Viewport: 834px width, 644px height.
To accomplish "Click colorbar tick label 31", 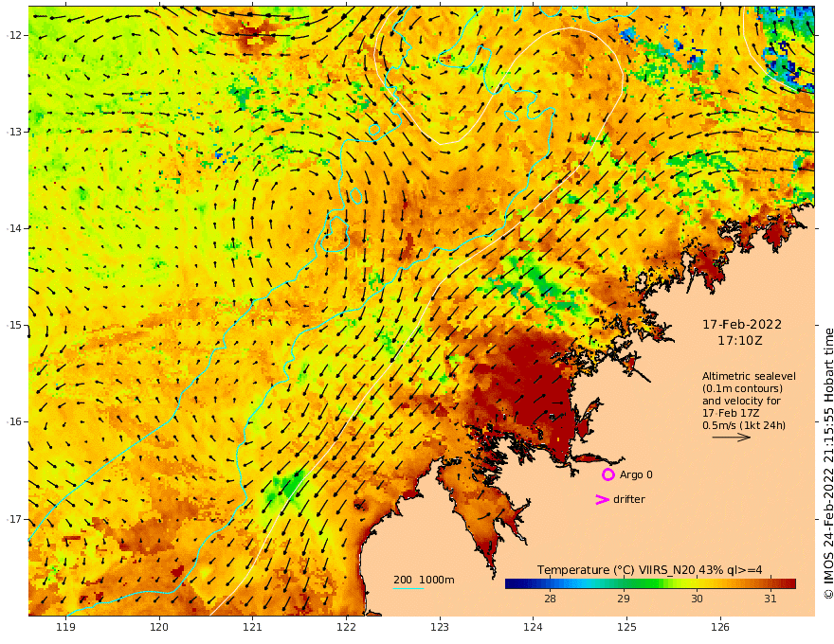I will [771, 599].
